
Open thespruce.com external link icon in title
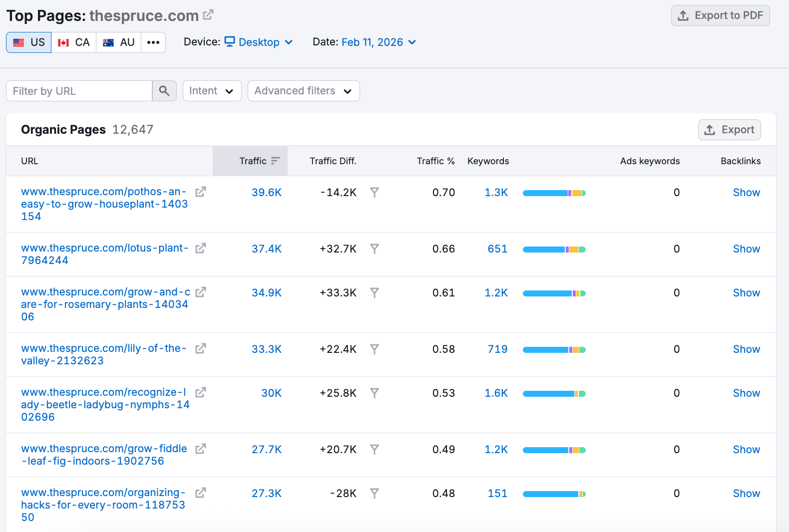(208, 15)
